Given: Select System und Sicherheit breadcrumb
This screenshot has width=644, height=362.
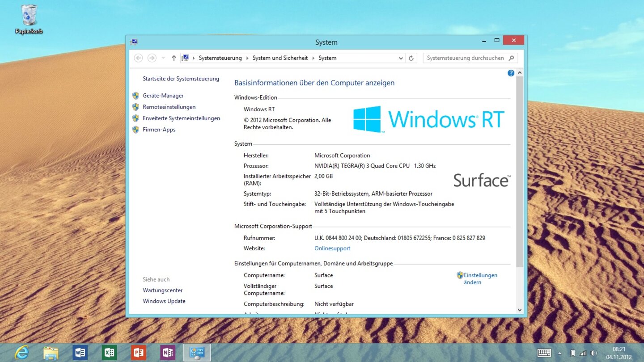Looking at the screenshot, I should coord(280,58).
